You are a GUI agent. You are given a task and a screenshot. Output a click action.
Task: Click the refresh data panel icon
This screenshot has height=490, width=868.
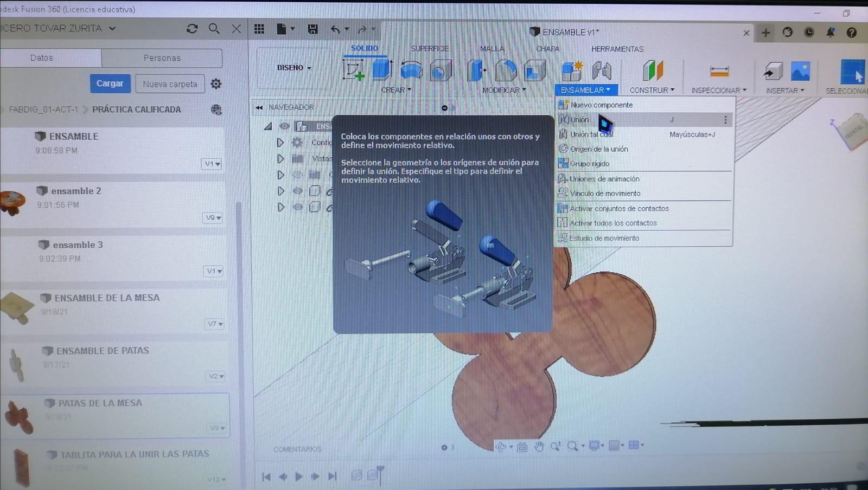coord(192,29)
